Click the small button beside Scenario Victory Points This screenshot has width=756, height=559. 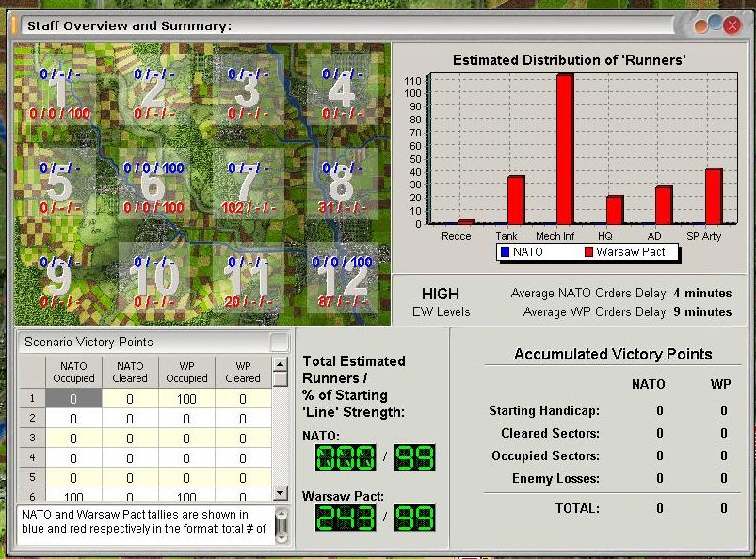[x=280, y=343]
